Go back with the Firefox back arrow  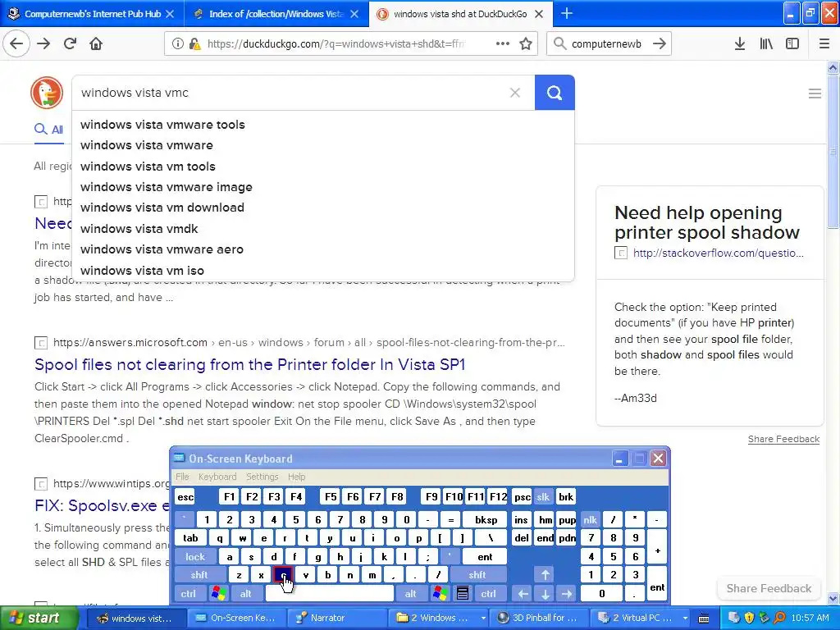click(16, 44)
